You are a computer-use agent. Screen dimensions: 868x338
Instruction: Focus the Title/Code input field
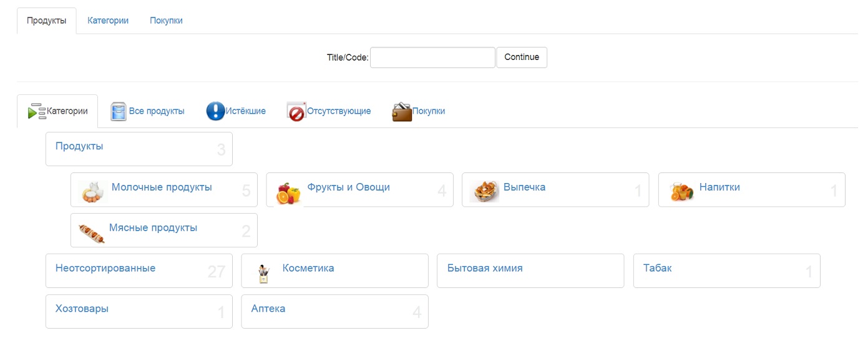pos(432,57)
